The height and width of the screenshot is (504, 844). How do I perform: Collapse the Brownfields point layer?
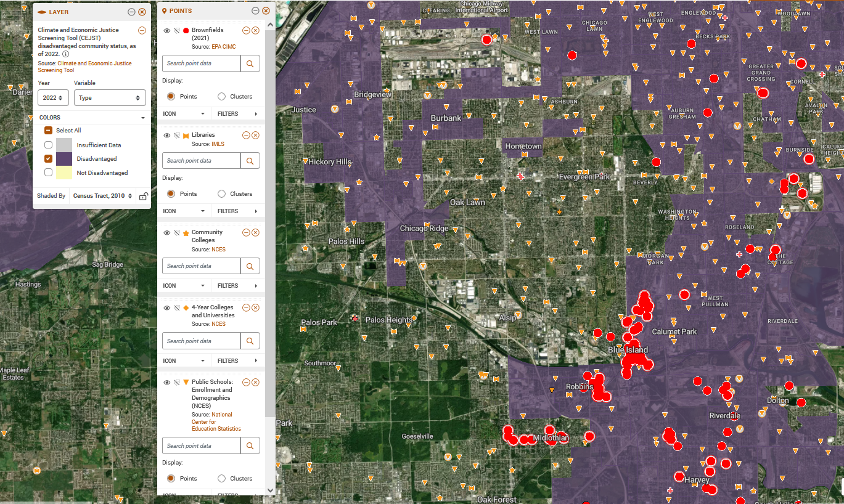(x=246, y=30)
